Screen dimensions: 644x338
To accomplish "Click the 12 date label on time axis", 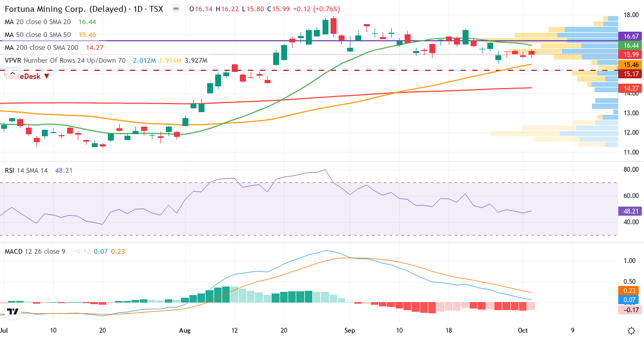I will pos(235,330).
